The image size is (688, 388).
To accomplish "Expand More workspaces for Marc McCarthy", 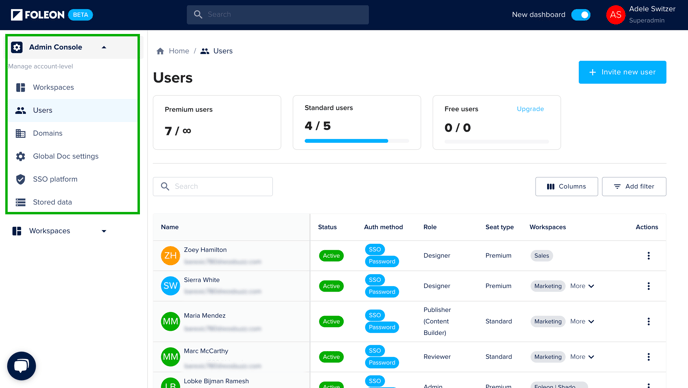I will (582, 357).
